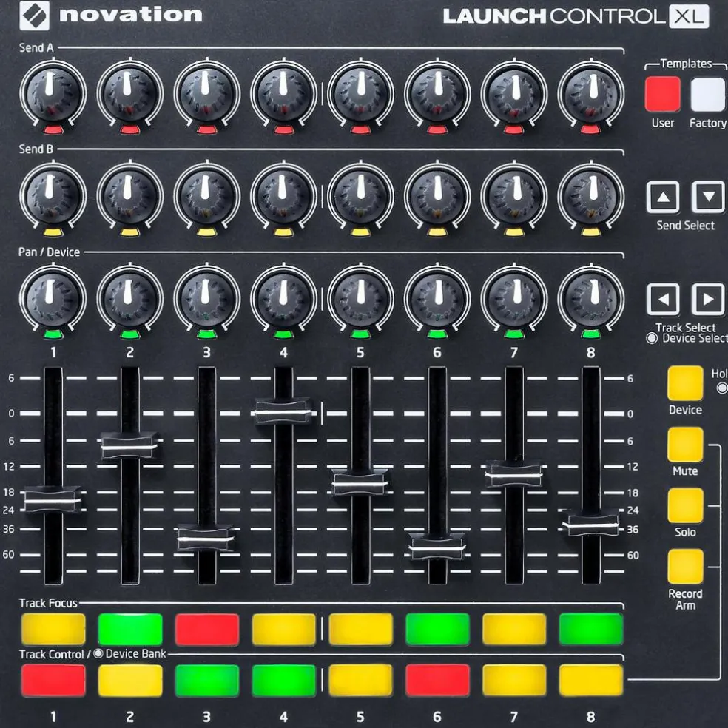728x728 pixels.
Task: Click the channel 5 fader cap
Action: (360, 483)
